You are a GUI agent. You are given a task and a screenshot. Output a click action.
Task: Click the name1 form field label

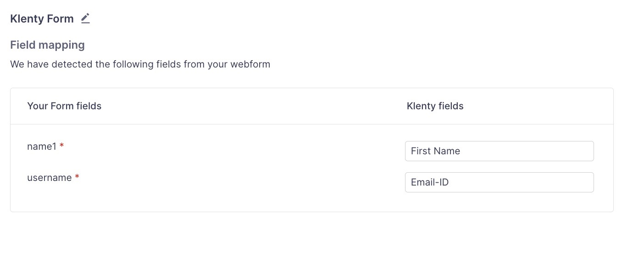pos(42,146)
